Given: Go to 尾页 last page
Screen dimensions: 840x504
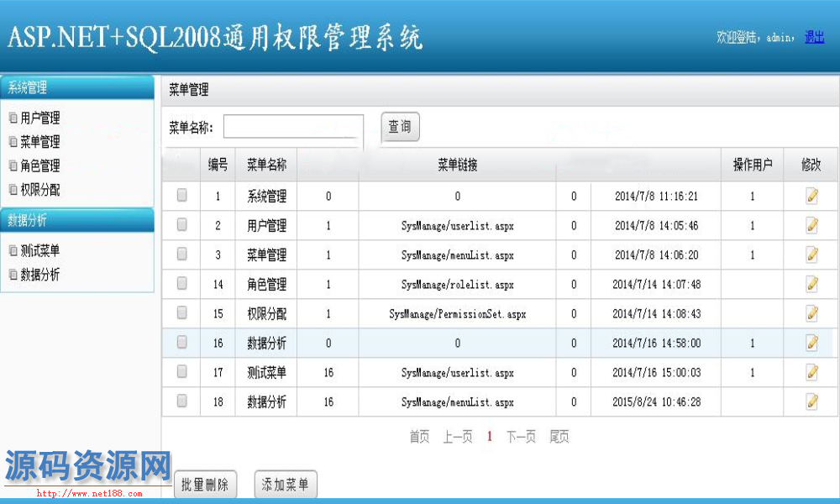Looking at the screenshot, I should (559, 437).
